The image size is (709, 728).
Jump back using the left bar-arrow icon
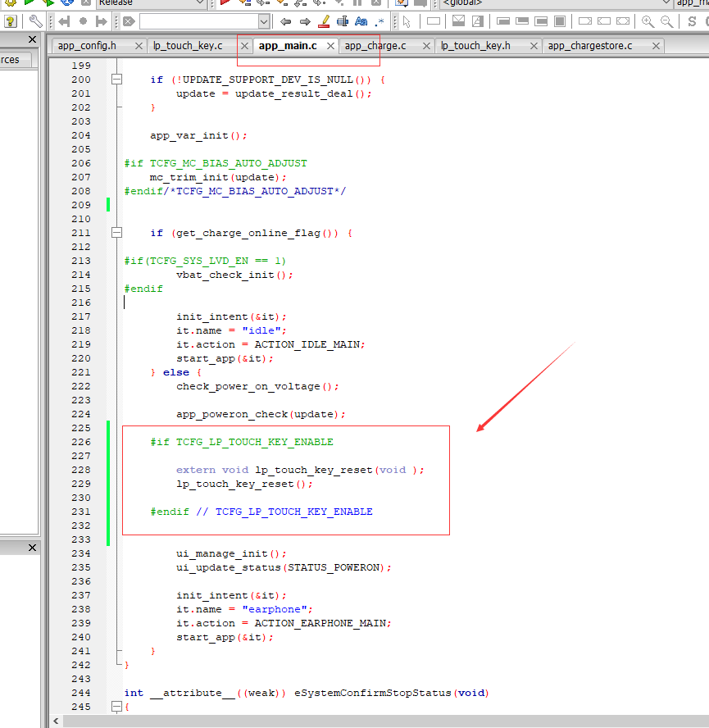[x=64, y=21]
